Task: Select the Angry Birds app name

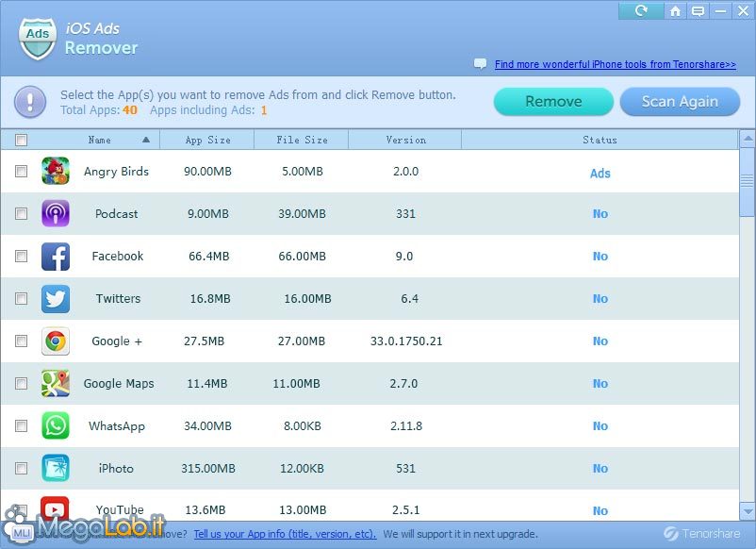Action: (x=116, y=172)
